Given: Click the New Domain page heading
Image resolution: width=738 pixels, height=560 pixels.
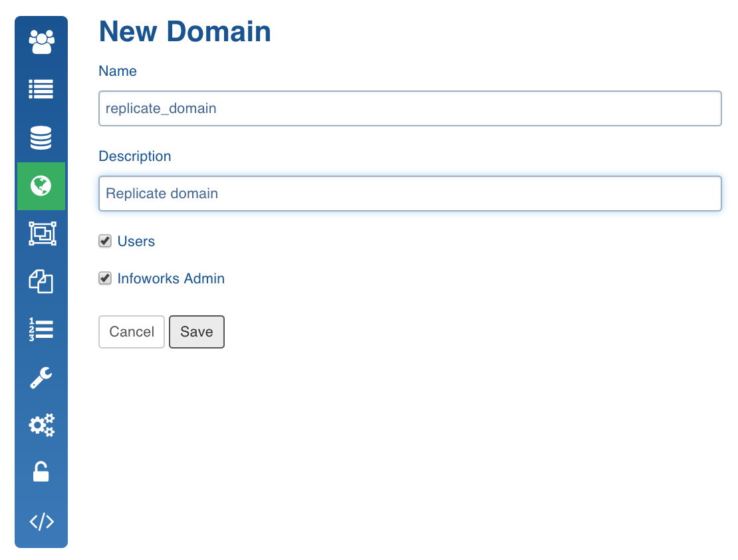Looking at the screenshot, I should 185,32.
